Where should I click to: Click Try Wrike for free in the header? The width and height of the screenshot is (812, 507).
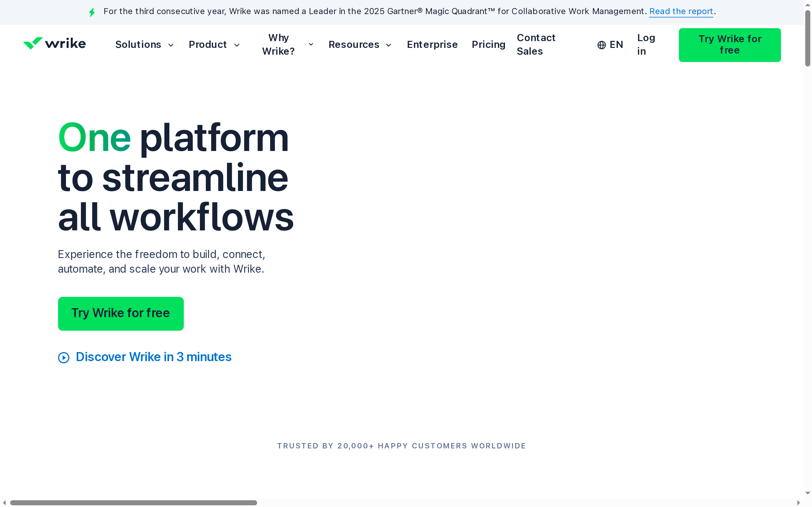[x=729, y=45]
